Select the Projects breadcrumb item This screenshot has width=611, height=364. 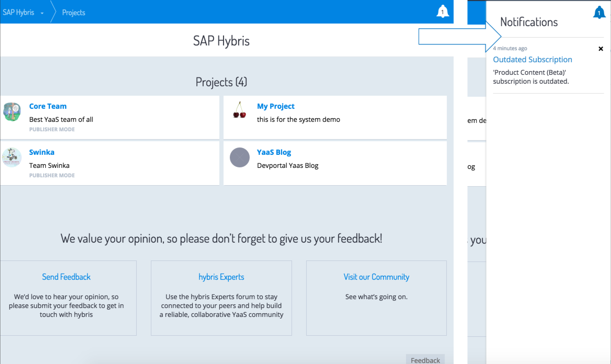(x=74, y=13)
